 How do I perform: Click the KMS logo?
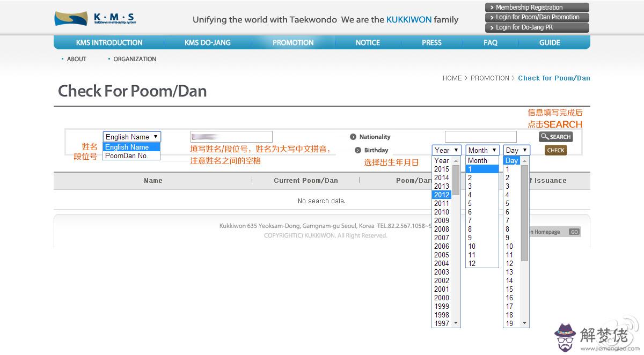point(95,19)
